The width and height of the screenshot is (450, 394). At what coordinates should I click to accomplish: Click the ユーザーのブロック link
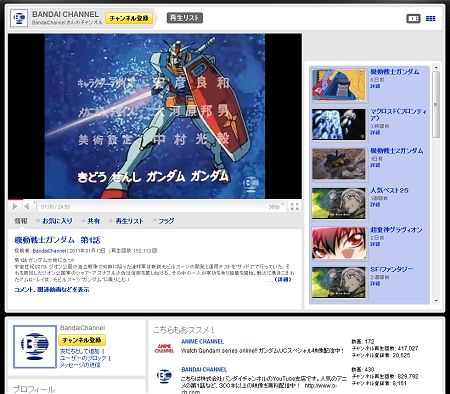[x=83, y=358]
